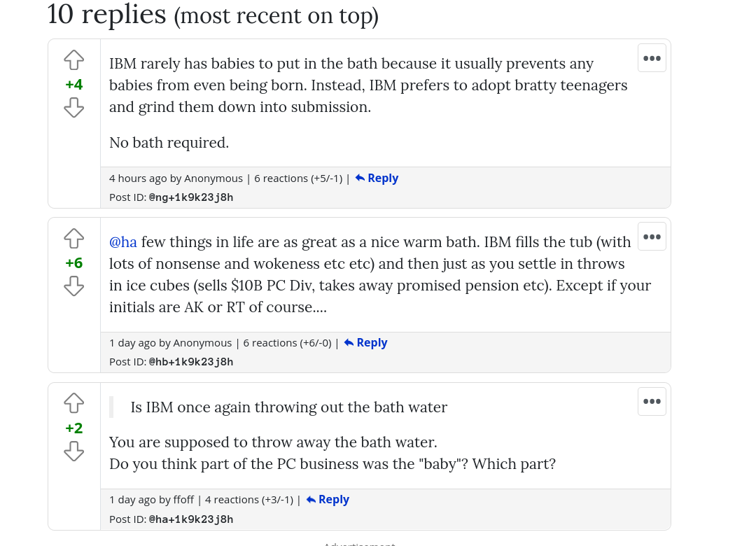The image size is (756, 546).
Task: Open three-dot menu on ffoff's reply
Action: [x=652, y=402]
